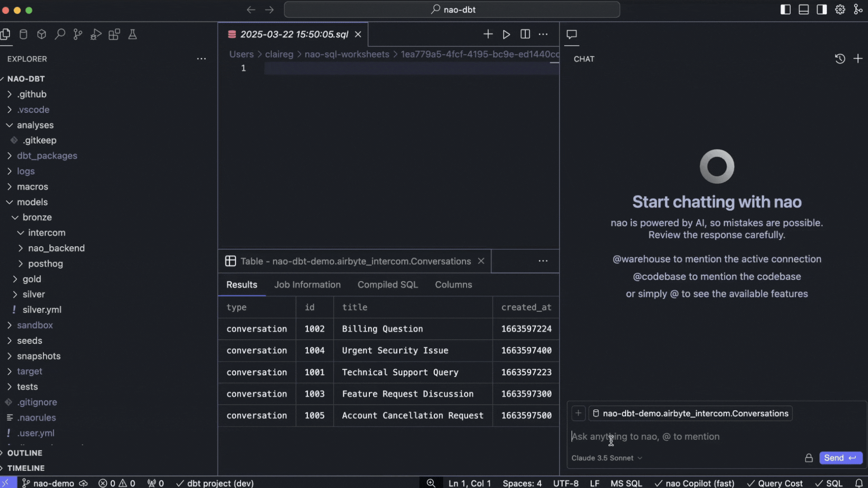Run the SQL query with the play icon
868x488 pixels.
coord(506,34)
